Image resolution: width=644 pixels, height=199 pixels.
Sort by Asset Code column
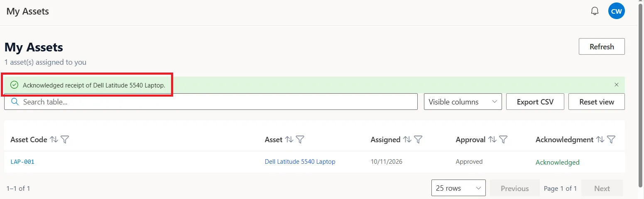click(54, 140)
